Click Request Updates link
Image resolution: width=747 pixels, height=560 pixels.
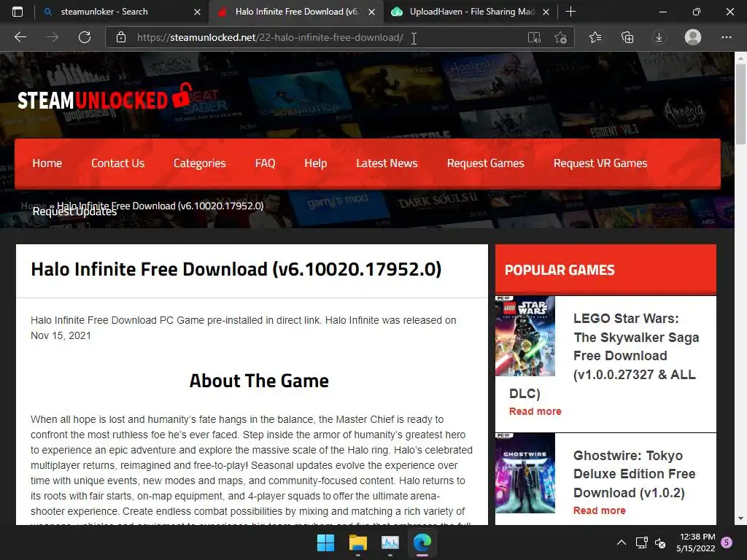tap(74, 212)
